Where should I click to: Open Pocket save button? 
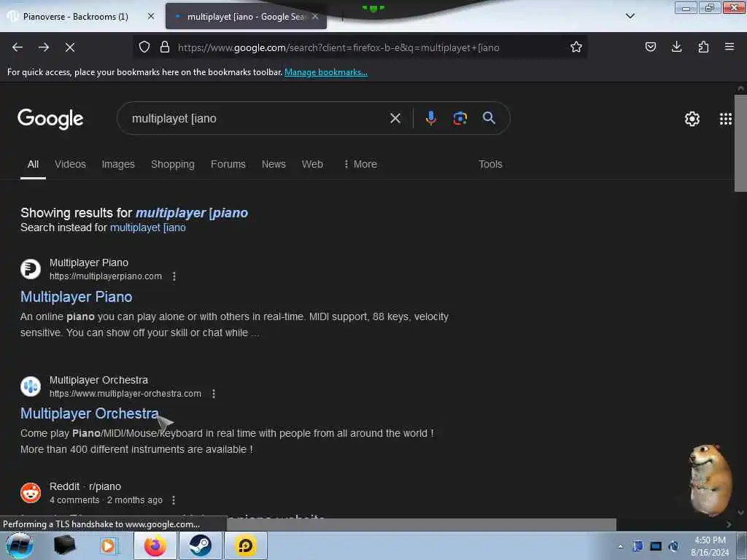(650, 47)
